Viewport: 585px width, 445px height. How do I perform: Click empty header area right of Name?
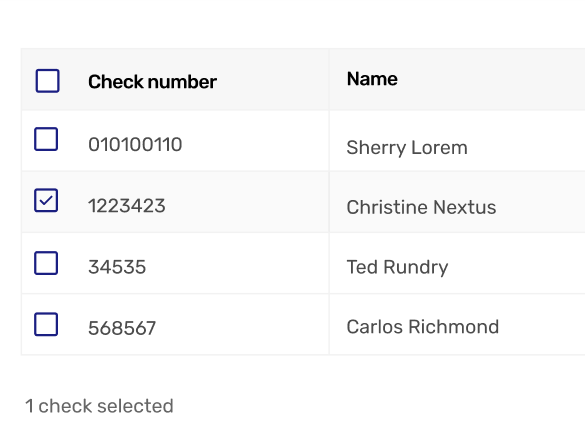(x=491, y=79)
